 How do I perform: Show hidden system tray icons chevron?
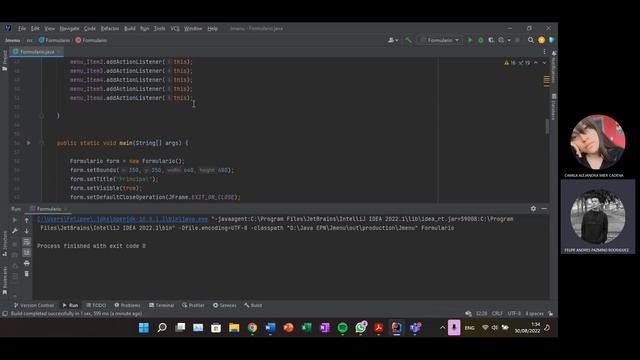pyautogui.click(x=442, y=328)
